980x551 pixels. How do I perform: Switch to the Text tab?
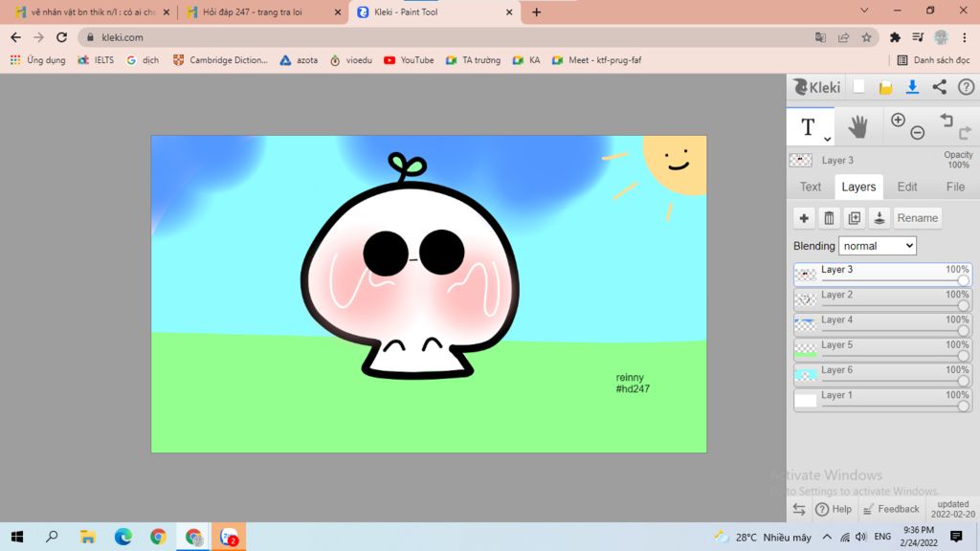(x=811, y=187)
